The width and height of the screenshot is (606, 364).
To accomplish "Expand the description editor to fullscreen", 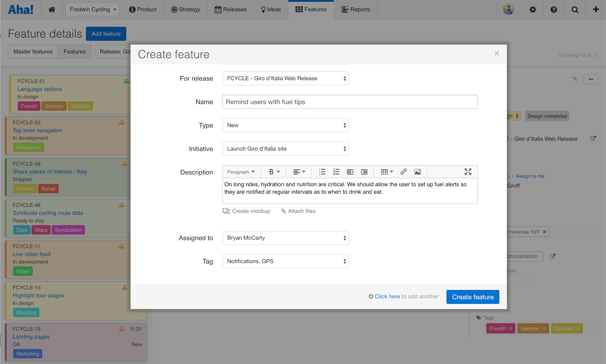I will (x=468, y=172).
